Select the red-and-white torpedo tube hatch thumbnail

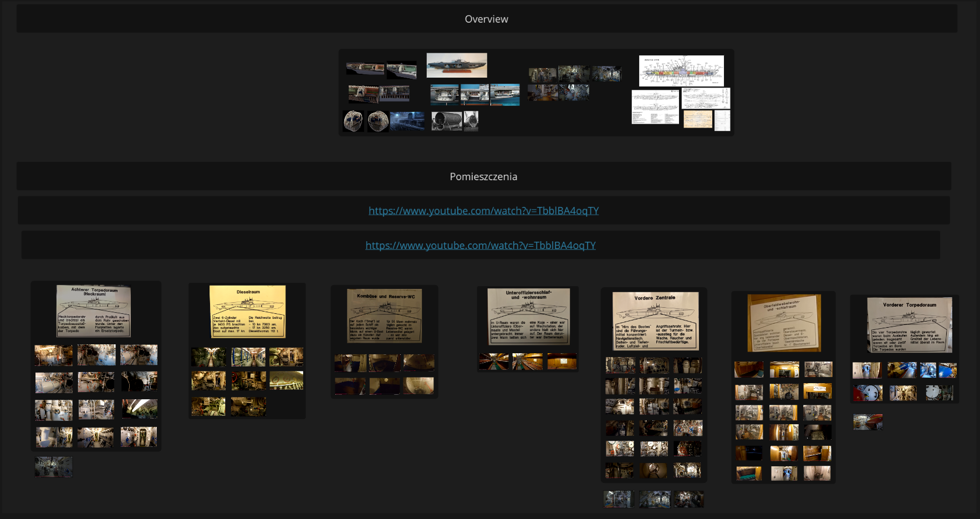(867, 393)
